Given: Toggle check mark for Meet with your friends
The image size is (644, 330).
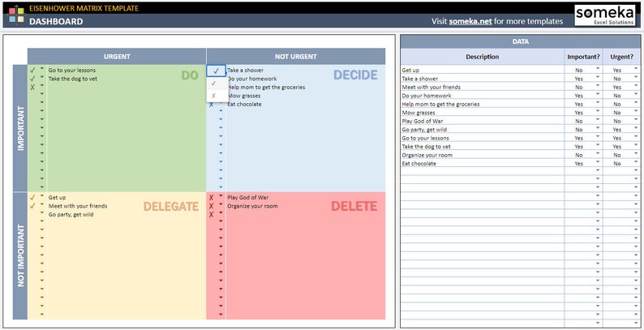Looking at the screenshot, I should (32, 206).
